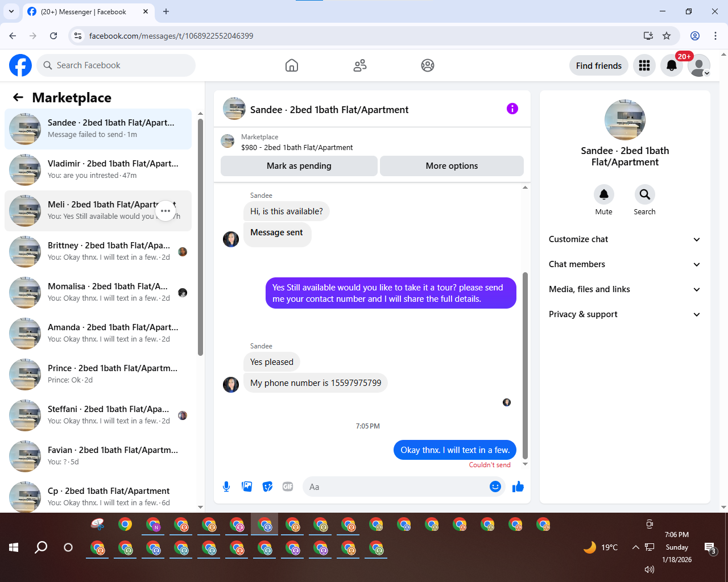Click the More options button
728x582 pixels.
(x=452, y=166)
